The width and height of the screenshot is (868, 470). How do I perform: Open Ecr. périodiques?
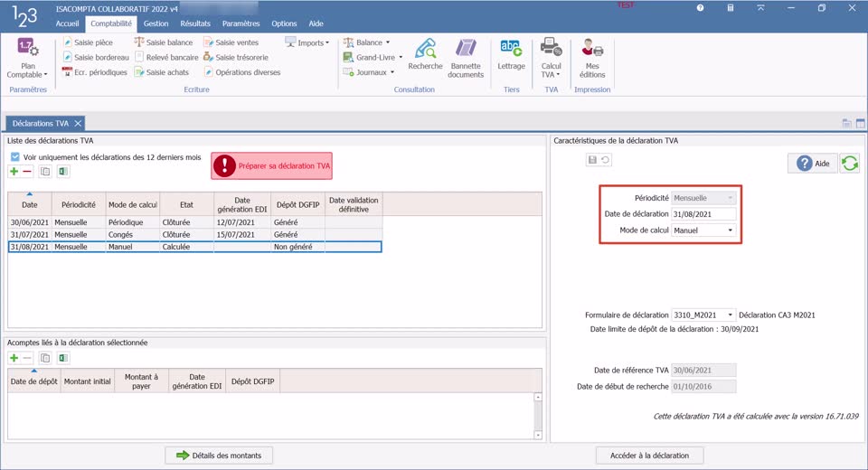coord(95,72)
